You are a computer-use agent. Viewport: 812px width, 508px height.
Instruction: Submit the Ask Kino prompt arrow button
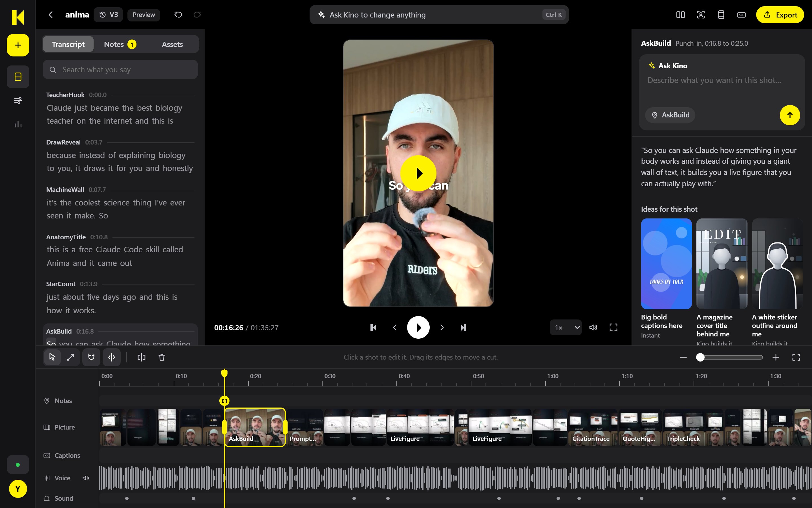pyautogui.click(x=790, y=115)
